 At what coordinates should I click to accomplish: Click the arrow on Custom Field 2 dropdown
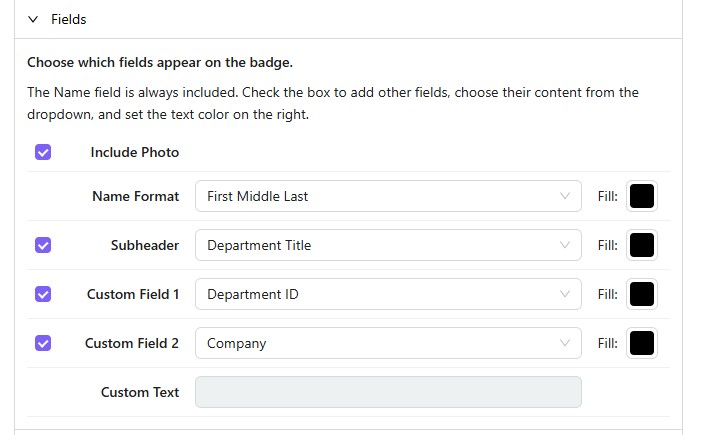565,343
